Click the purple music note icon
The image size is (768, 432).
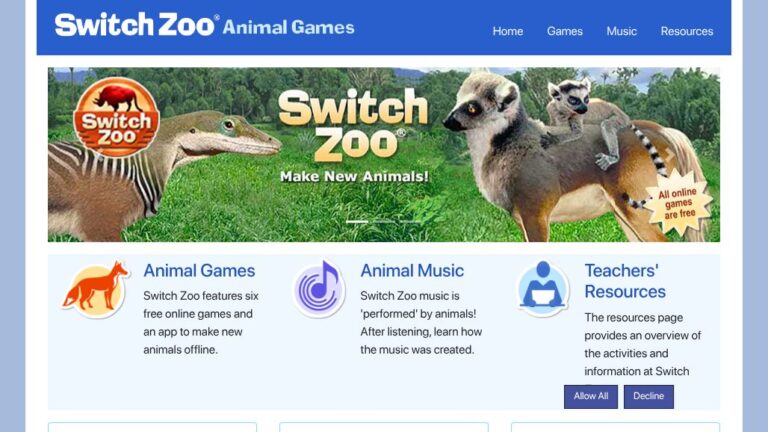pyautogui.click(x=319, y=289)
